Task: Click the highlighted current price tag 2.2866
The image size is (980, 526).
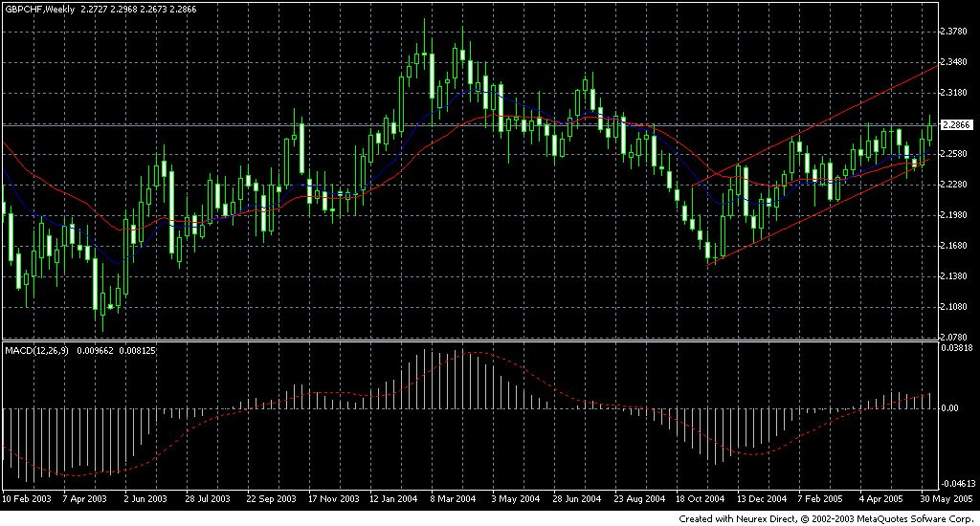Action: (x=956, y=124)
